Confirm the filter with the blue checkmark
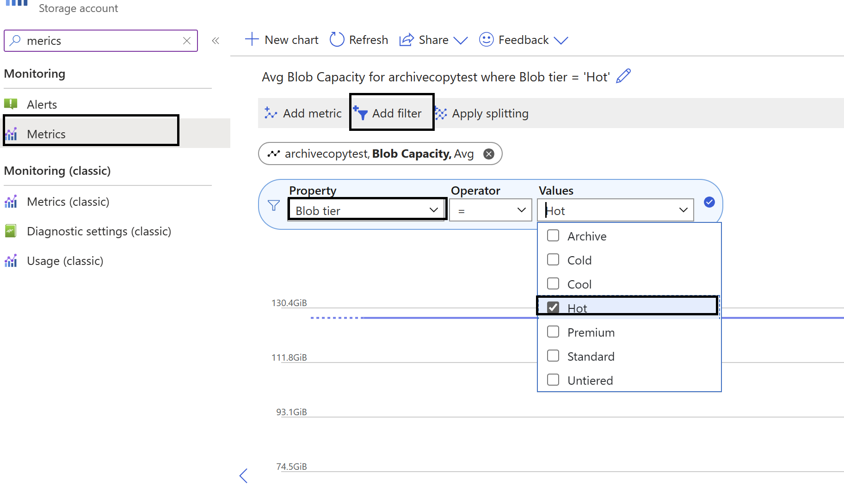Image resolution: width=844 pixels, height=504 pixels. [709, 202]
